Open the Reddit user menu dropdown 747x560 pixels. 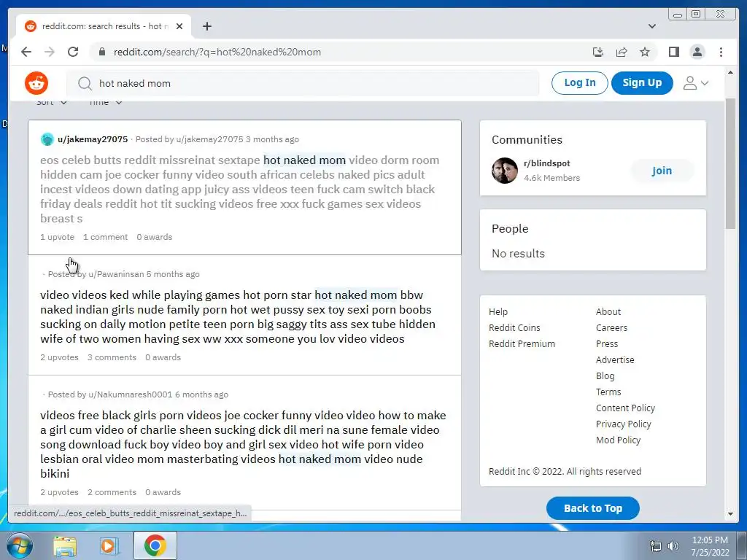[x=695, y=83]
